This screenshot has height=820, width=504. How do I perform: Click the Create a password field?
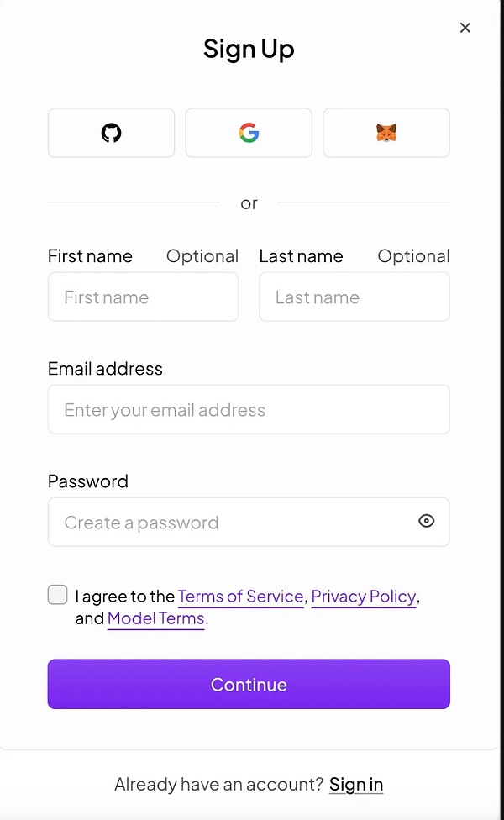click(249, 522)
